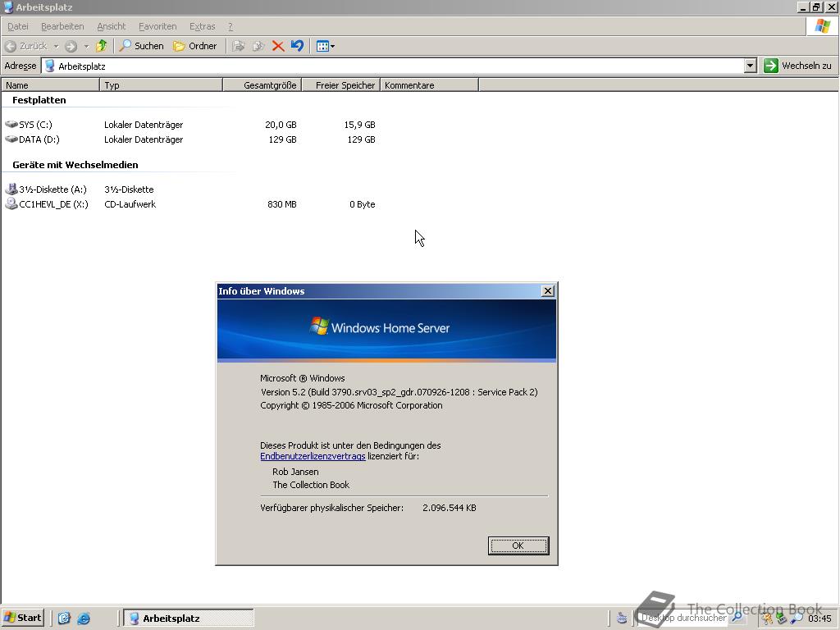Image resolution: width=840 pixels, height=630 pixels.
Task: Click the forward navigation arrow icon
Action: pyautogui.click(x=71, y=46)
